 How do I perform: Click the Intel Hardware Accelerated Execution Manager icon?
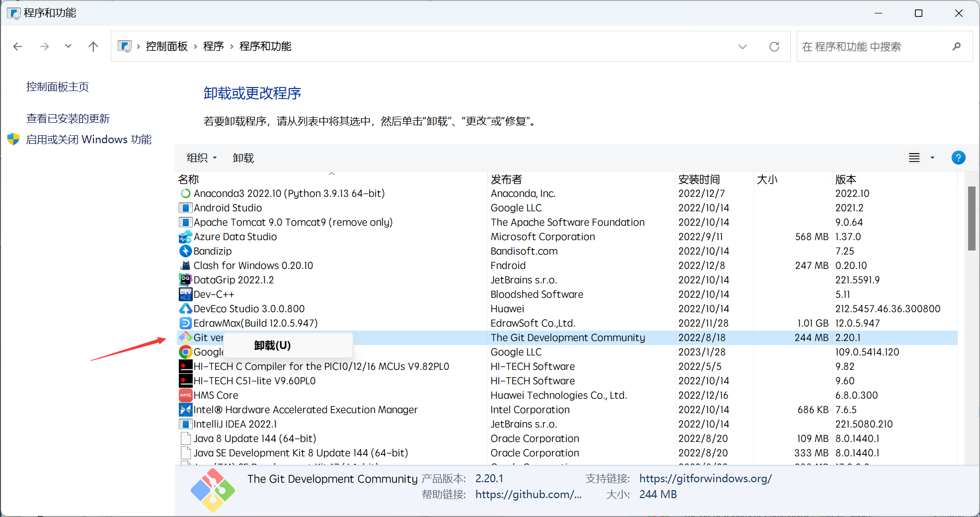click(x=185, y=410)
